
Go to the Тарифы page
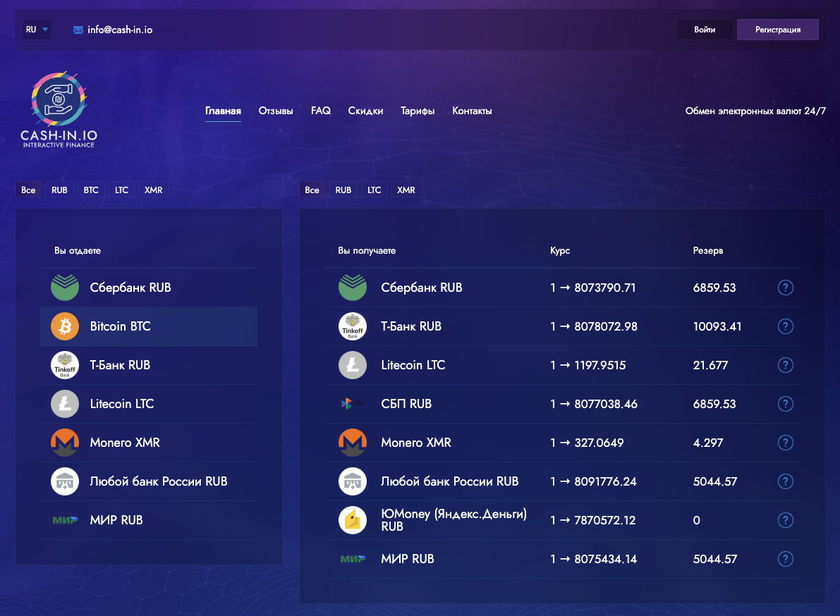tap(418, 111)
